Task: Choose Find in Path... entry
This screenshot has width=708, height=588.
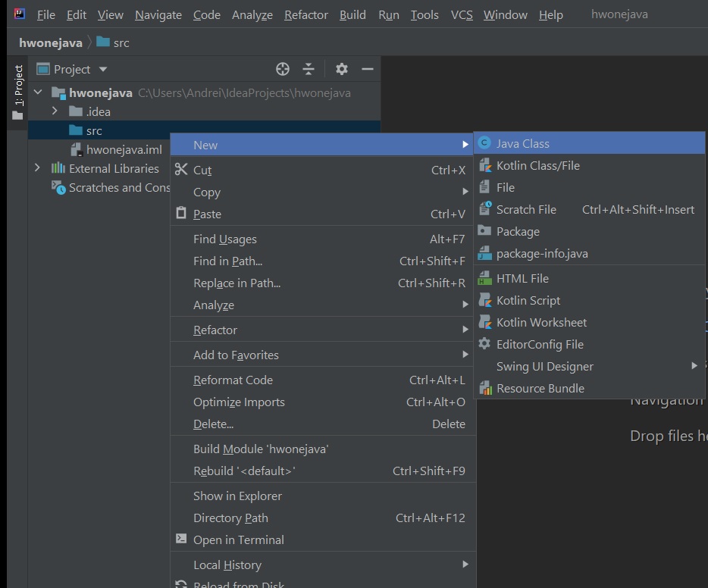Action: click(323, 261)
